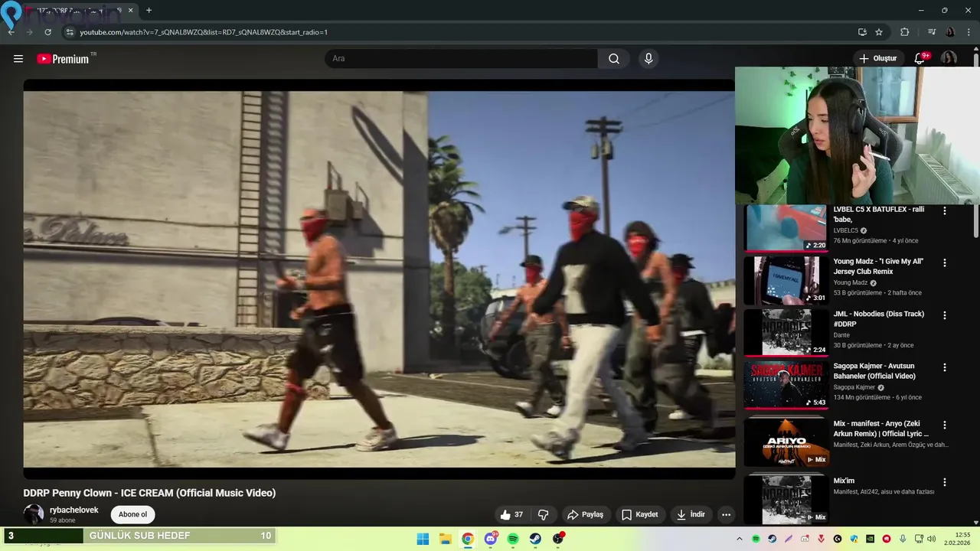Open LVBEL C5 X BATUFLEX thumbnail

[x=786, y=228]
